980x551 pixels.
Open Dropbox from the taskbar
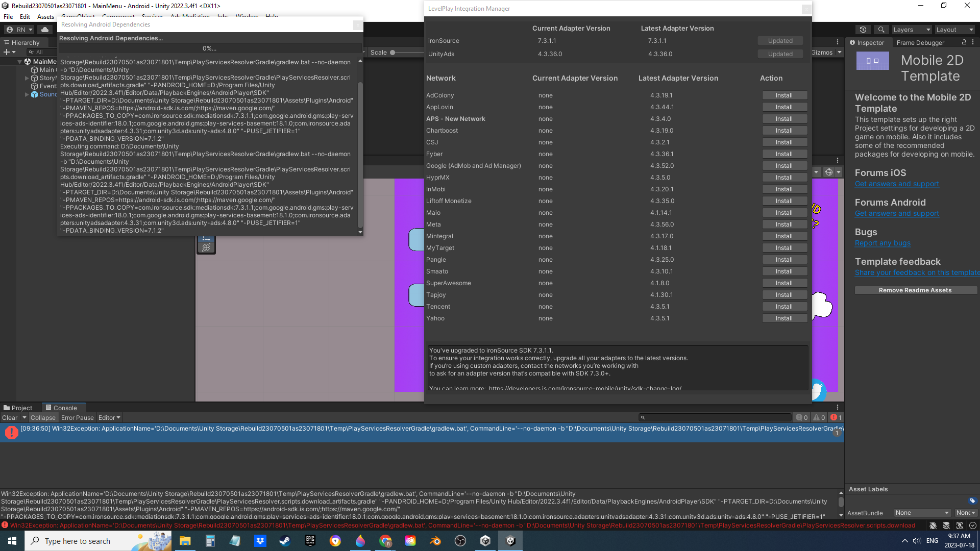point(260,541)
